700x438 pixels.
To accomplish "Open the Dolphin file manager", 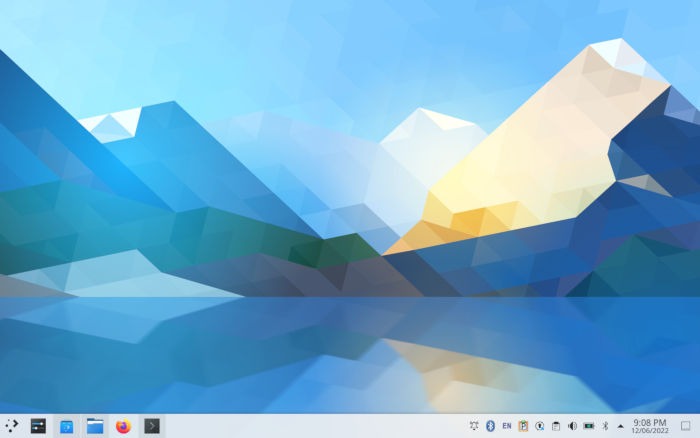I will [x=95, y=426].
